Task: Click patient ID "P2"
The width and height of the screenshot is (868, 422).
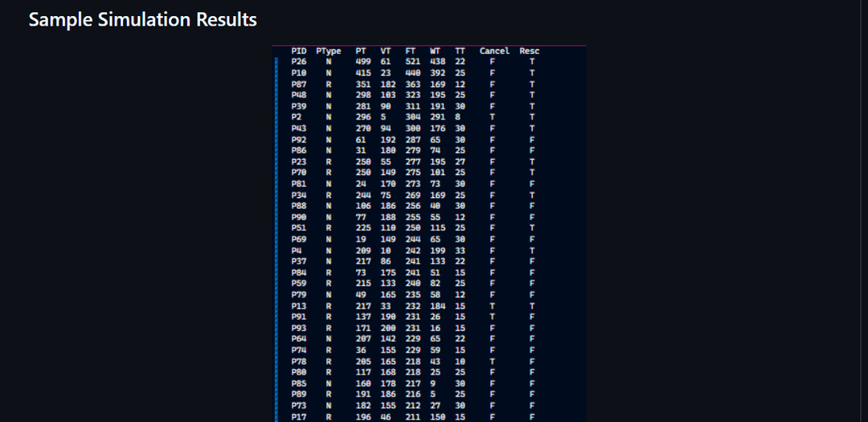Action: click(x=296, y=117)
